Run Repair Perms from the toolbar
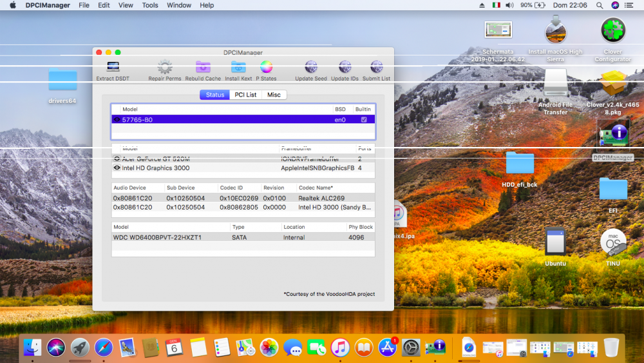 point(165,67)
